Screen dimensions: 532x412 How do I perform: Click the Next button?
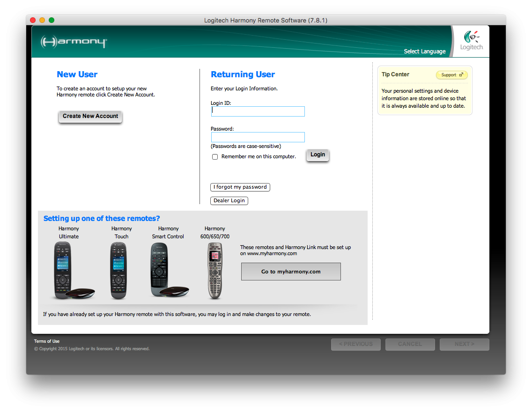(x=465, y=344)
